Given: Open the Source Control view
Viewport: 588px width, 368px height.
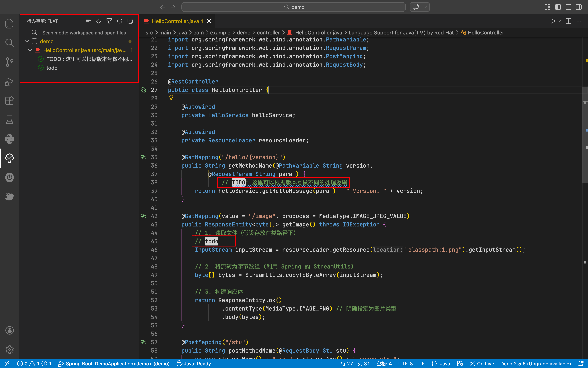Looking at the screenshot, I should pyautogui.click(x=9, y=62).
